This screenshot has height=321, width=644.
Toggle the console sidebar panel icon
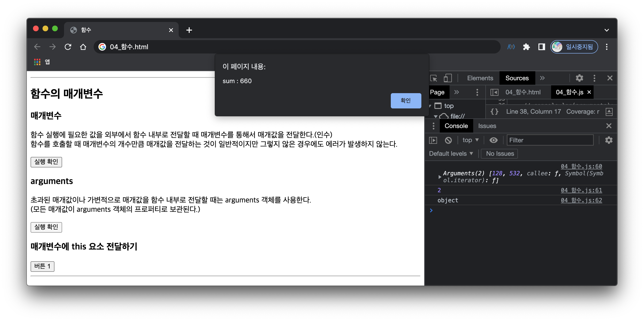point(433,140)
